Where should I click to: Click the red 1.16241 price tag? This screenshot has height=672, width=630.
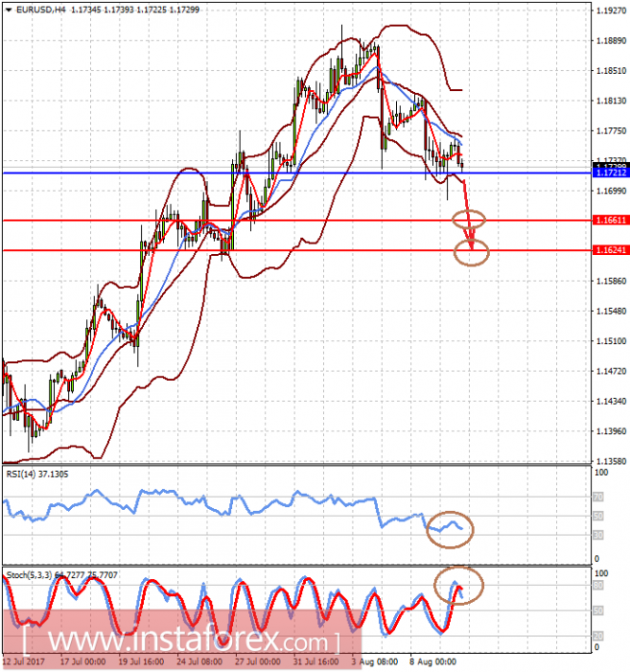click(607, 251)
